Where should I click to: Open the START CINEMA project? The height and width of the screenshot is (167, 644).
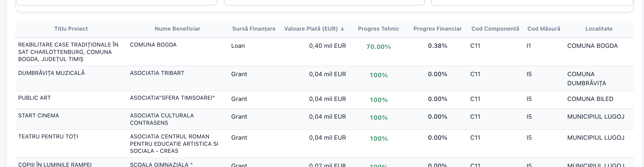click(38, 116)
